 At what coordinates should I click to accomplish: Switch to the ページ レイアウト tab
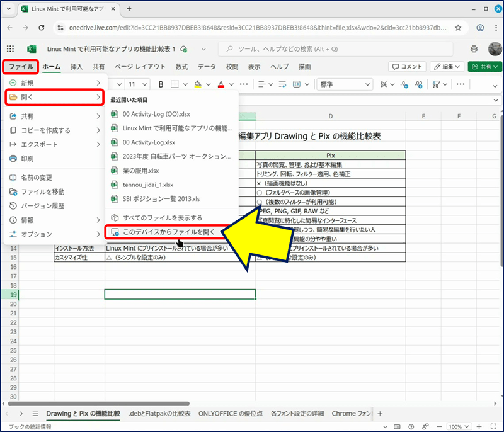coord(140,67)
